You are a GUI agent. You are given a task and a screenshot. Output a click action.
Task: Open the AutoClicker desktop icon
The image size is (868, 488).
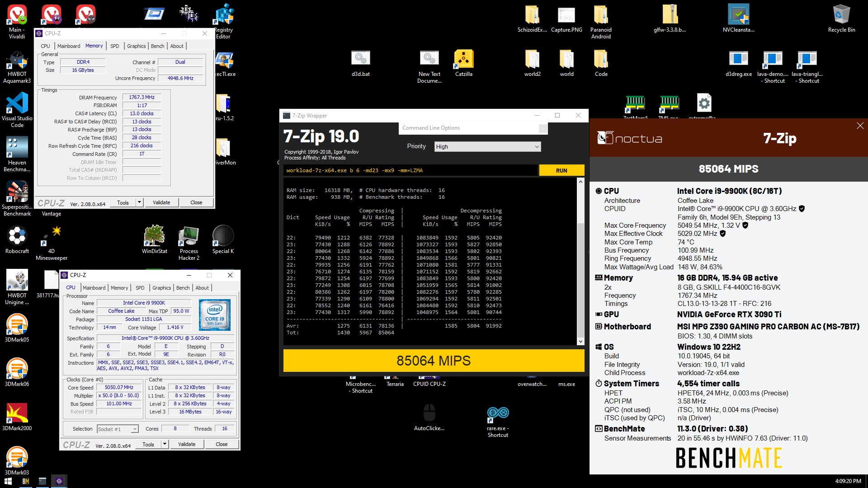point(429,417)
